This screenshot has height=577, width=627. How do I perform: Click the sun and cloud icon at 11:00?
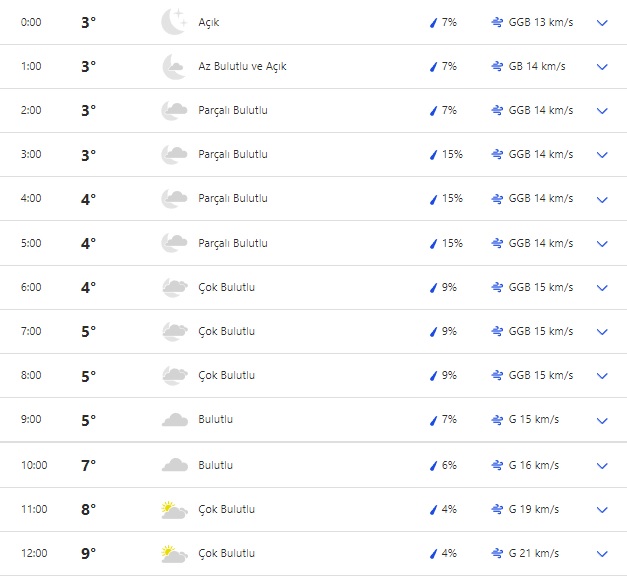pyautogui.click(x=174, y=510)
